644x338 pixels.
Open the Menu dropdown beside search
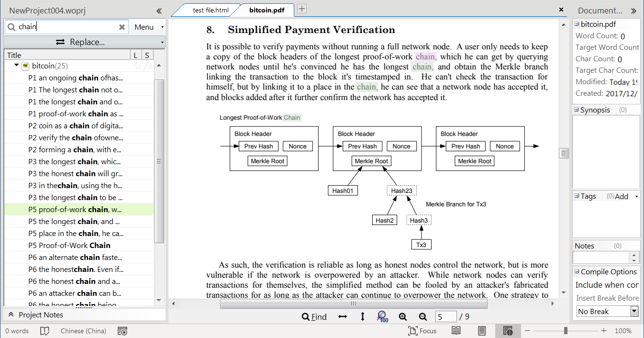pos(148,27)
